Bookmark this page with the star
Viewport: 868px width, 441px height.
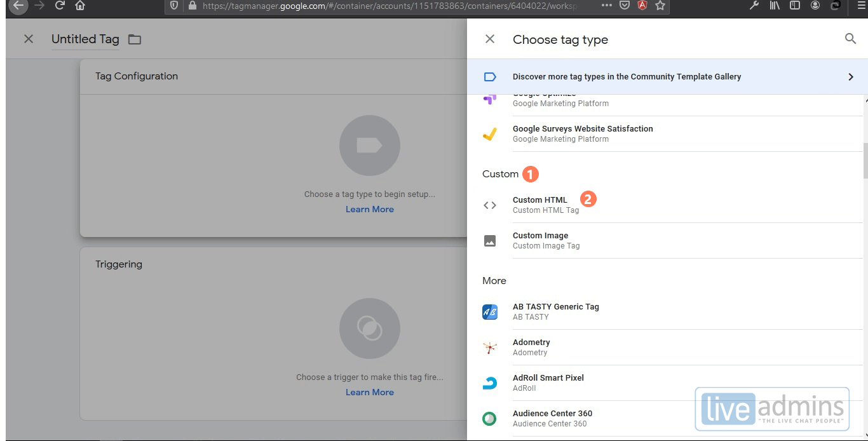tap(660, 6)
